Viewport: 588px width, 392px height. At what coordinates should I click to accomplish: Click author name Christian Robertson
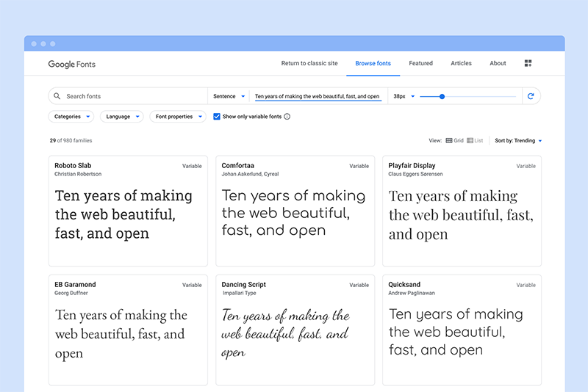click(78, 174)
